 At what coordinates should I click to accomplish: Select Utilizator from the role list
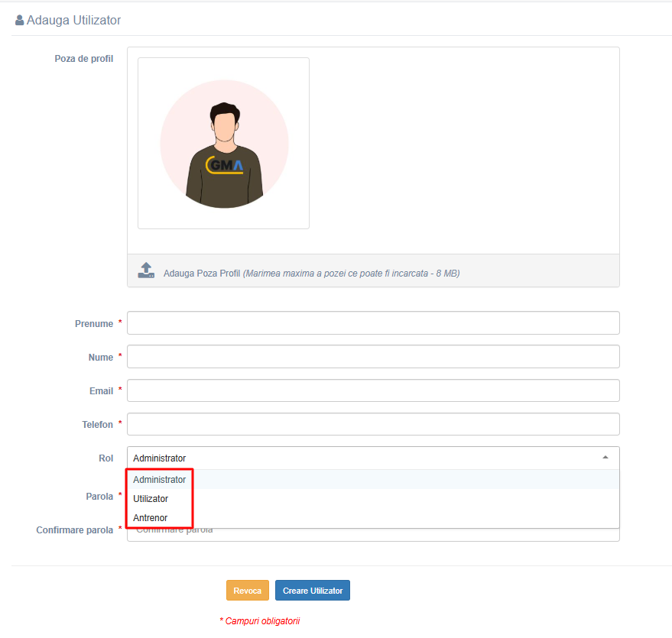(373, 499)
